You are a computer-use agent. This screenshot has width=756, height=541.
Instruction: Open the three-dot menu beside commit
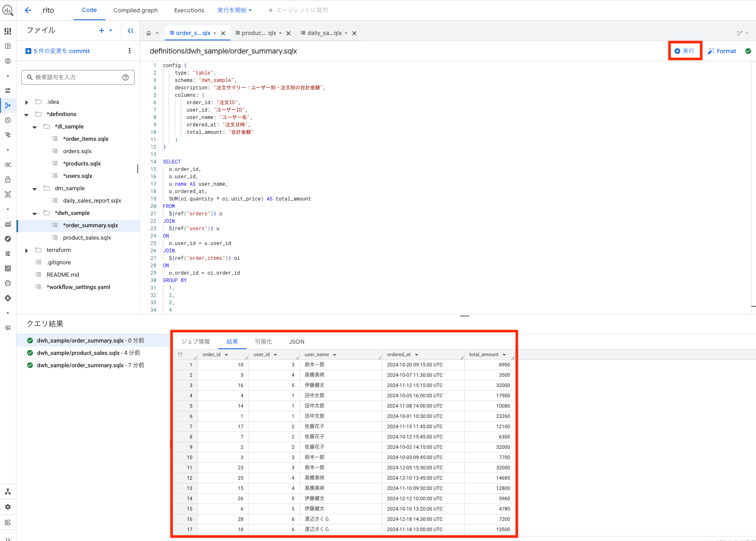point(130,51)
